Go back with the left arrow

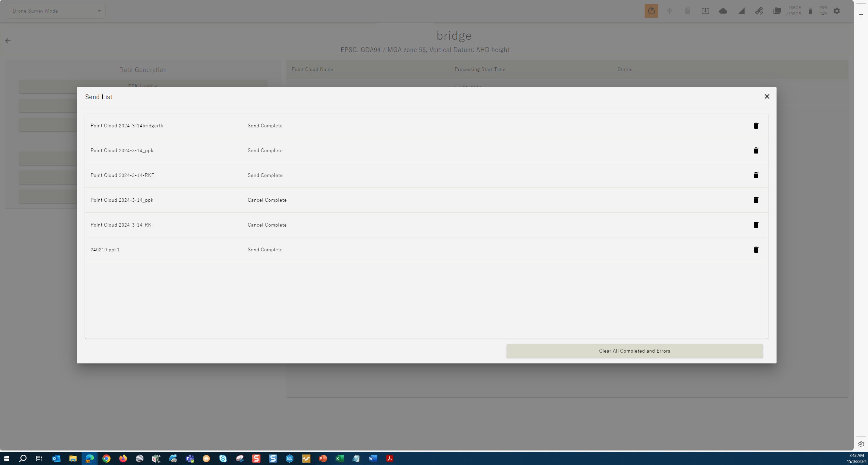(x=8, y=41)
